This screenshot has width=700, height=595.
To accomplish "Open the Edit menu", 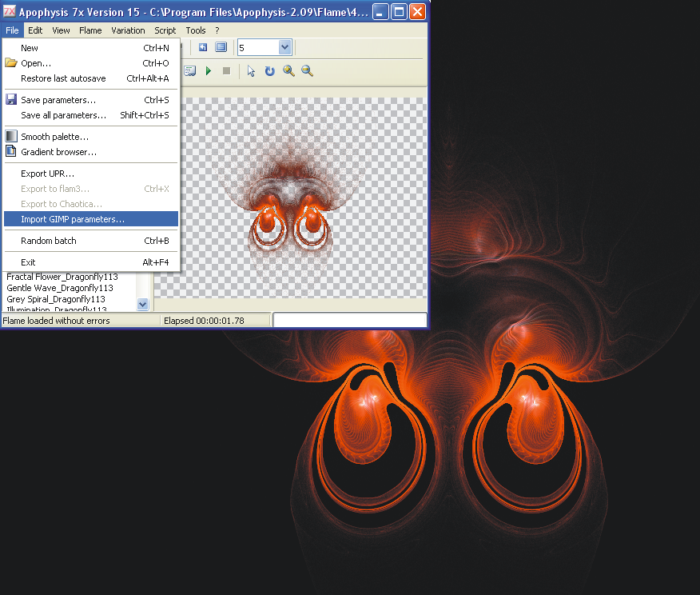I will click(x=35, y=30).
